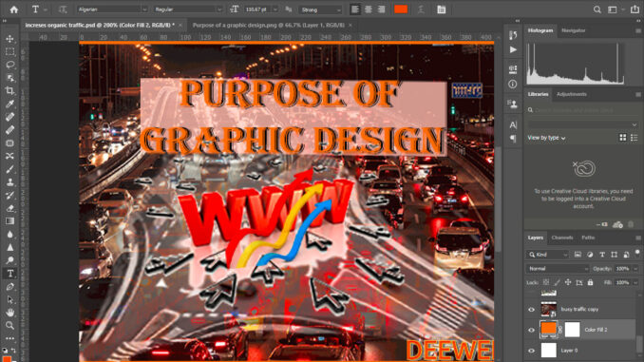Open the Fill slider dropdown arrow
The width and height of the screenshot is (644, 362).
click(x=635, y=282)
